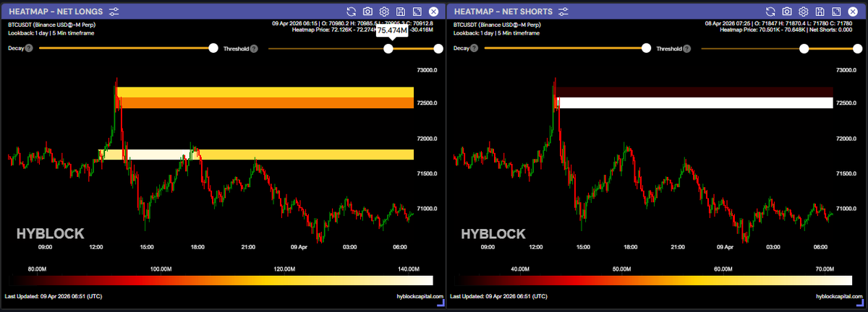The height and width of the screenshot is (312, 868).
Task: Take a screenshot of Net Longs chart
Action: click(x=368, y=12)
